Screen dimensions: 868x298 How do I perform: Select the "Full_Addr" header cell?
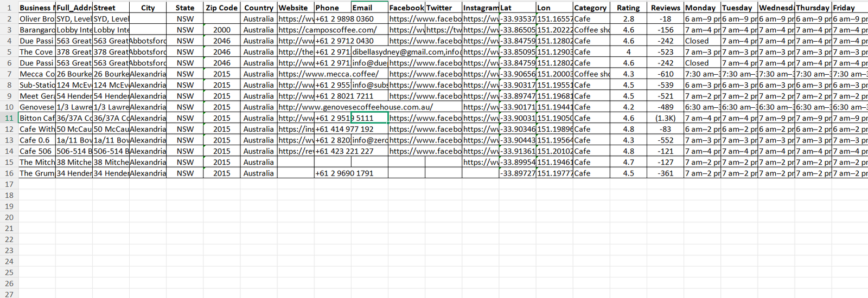[x=74, y=8]
